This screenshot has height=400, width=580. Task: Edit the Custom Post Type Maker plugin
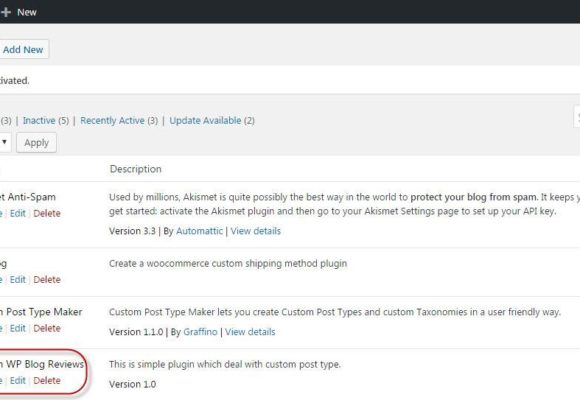coord(18,328)
